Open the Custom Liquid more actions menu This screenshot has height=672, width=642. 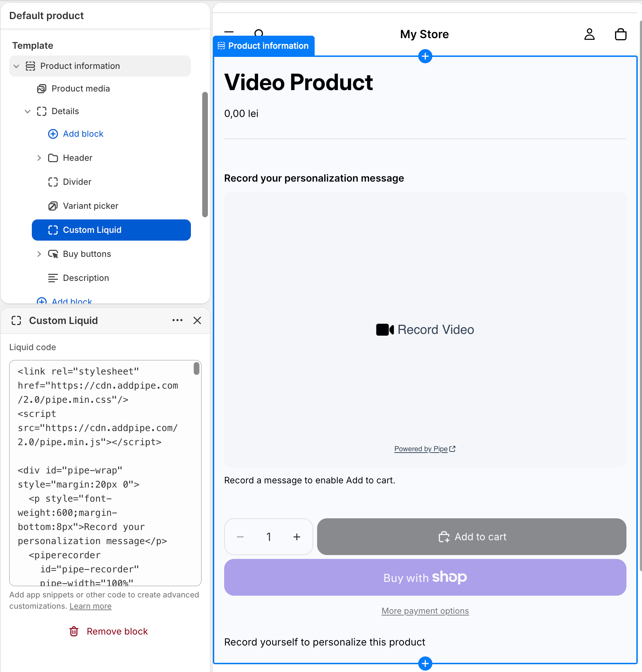(177, 320)
